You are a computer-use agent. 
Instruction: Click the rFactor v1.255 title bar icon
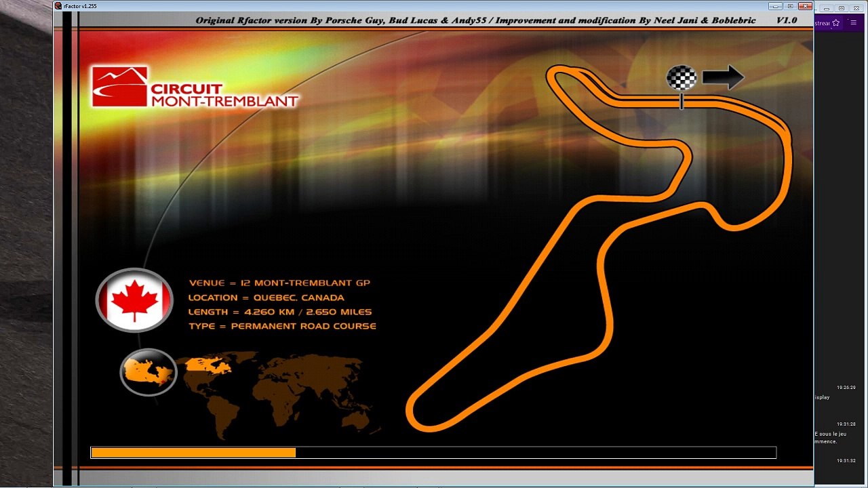58,5
